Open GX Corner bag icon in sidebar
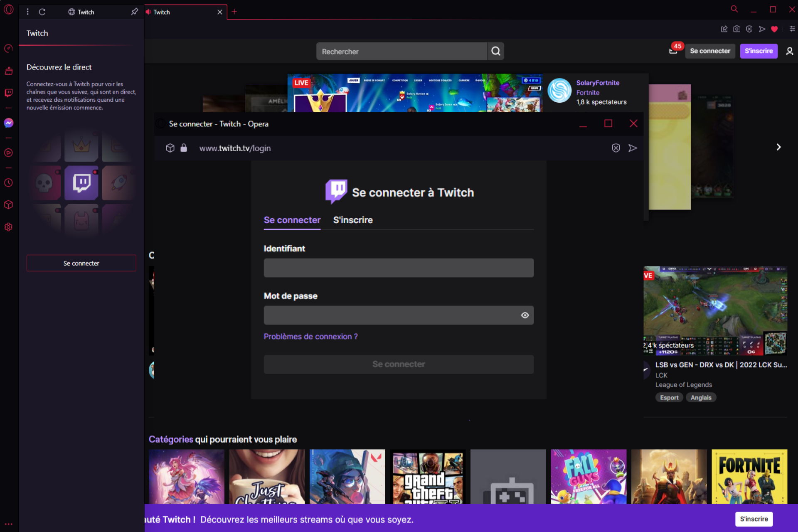This screenshot has height=532, width=798. [9, 71]
